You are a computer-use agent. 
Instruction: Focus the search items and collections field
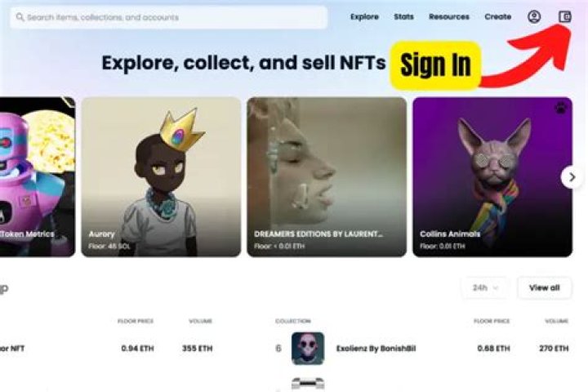point(169,17)
